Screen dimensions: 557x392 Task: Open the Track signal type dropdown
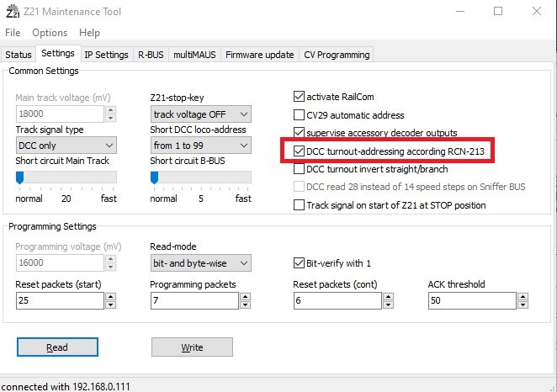[x=66, y=146]
